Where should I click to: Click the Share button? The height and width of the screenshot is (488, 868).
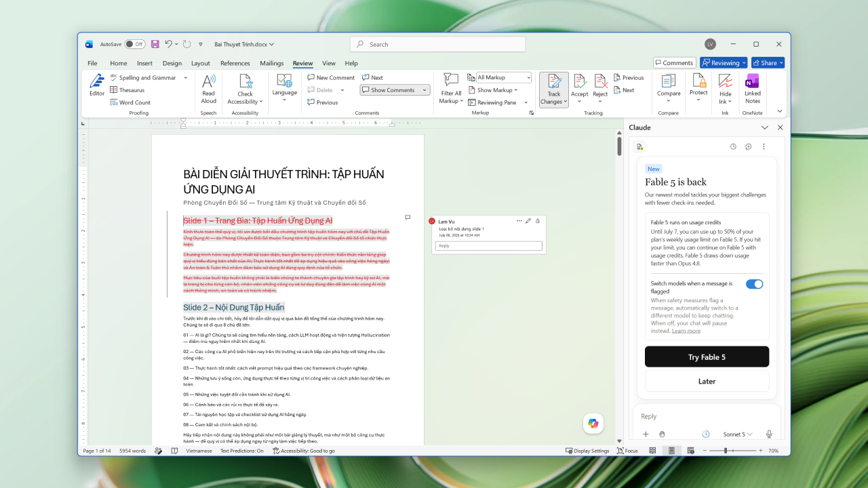pyautogui.click(x=768, y=63)
